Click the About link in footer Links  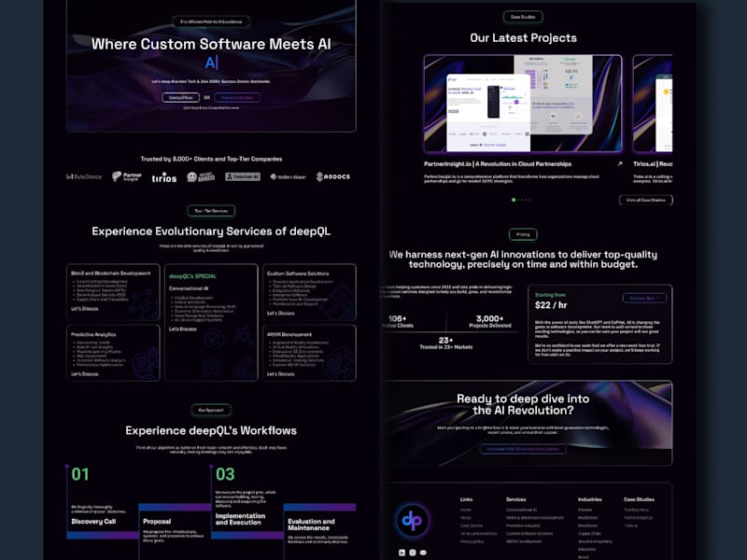[x=465, y=518]
